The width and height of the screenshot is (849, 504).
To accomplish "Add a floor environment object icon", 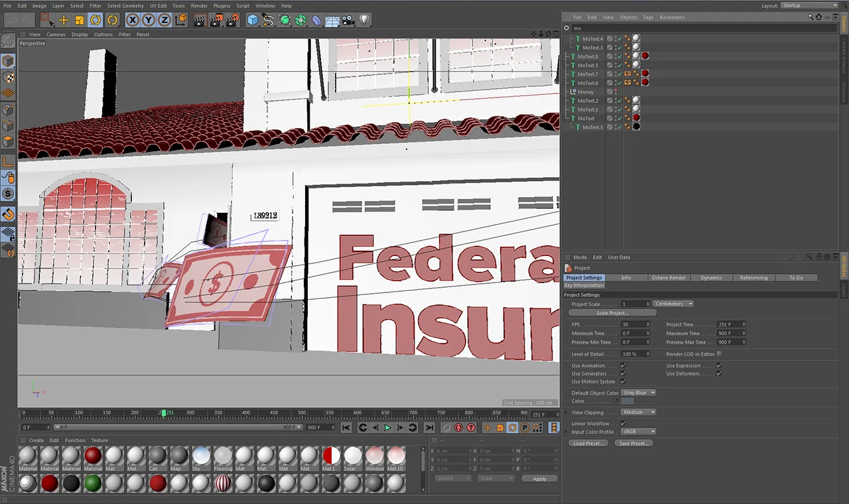I will (332, 20).
